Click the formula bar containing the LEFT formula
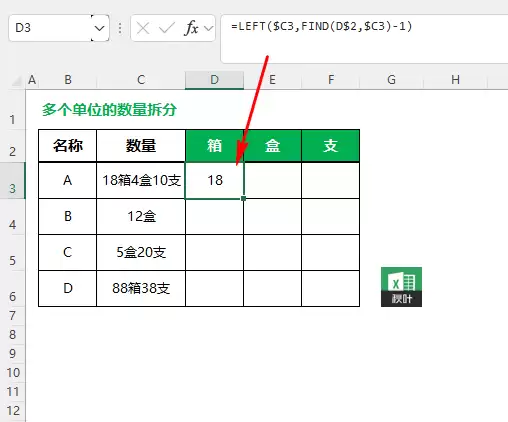This screenshot has width=508, height=422. 364,38
